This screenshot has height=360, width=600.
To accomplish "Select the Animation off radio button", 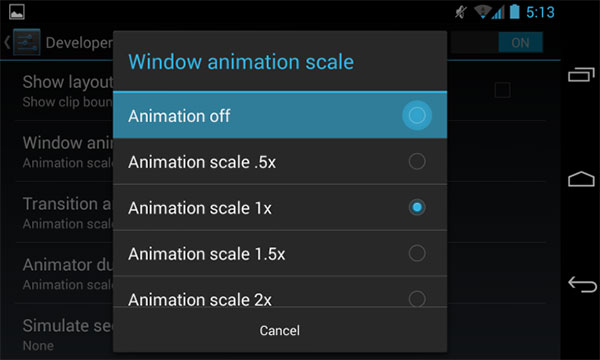I will pos(417,115).
